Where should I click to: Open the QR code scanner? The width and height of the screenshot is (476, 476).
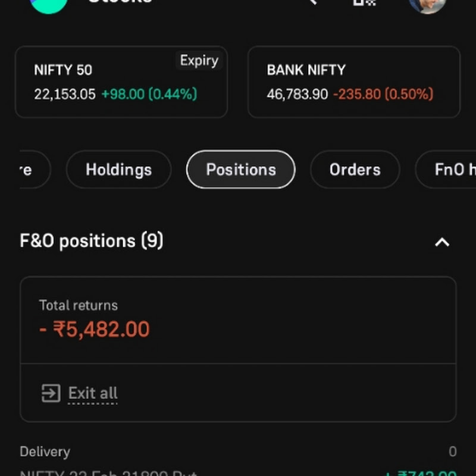[x=364, y=2]
